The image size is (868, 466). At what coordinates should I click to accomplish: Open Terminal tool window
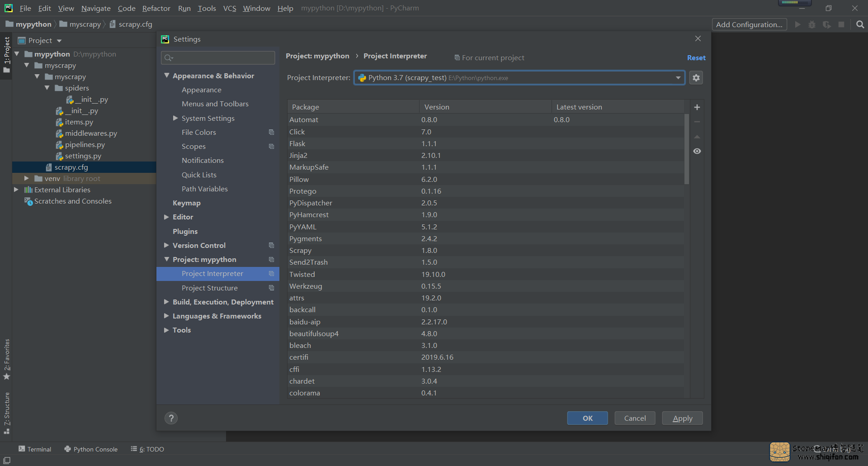point(35,449)
